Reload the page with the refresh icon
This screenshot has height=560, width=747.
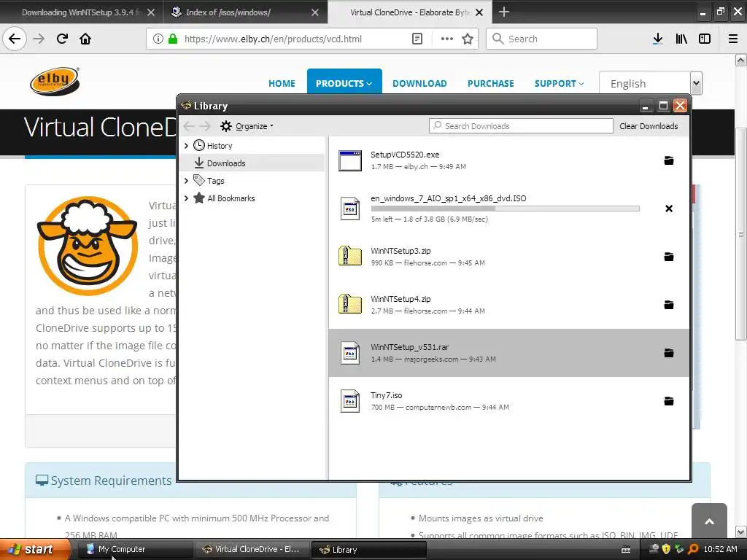tap(62, 39)
